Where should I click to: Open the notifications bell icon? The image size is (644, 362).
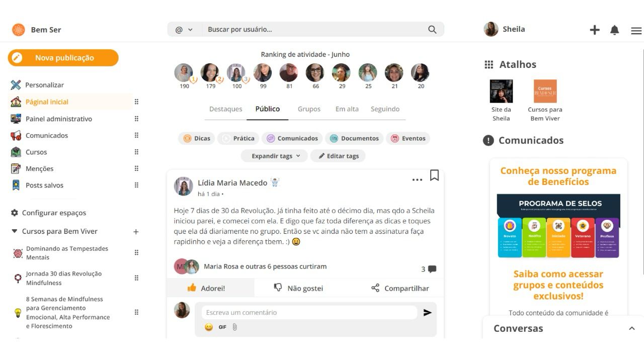[614, 30]
